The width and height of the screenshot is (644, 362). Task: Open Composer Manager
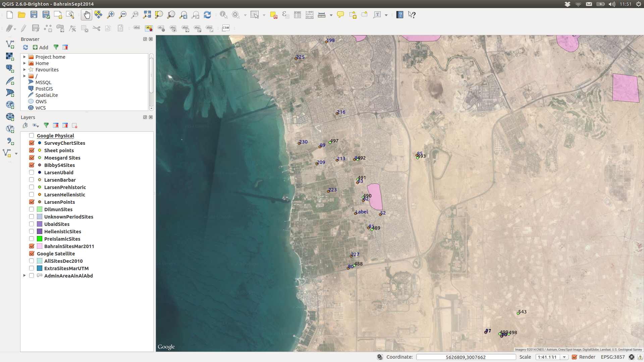pos(70,15)
